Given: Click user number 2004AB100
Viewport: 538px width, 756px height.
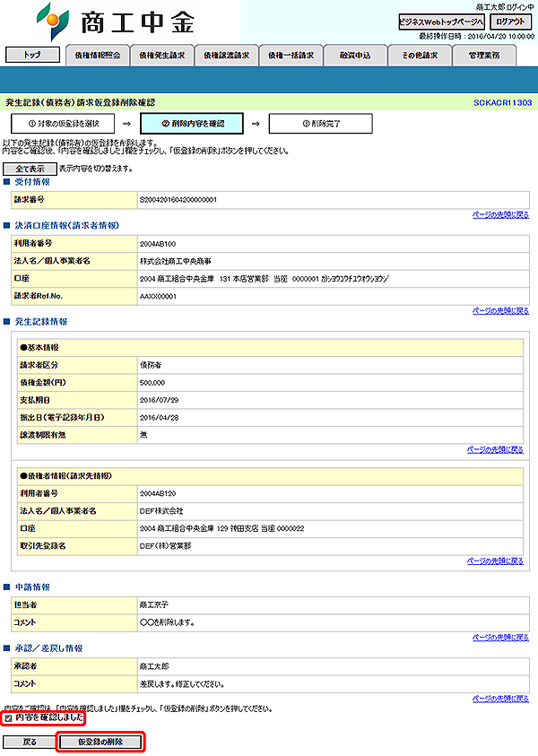Looking at the screenshot, I should [158, 244].
